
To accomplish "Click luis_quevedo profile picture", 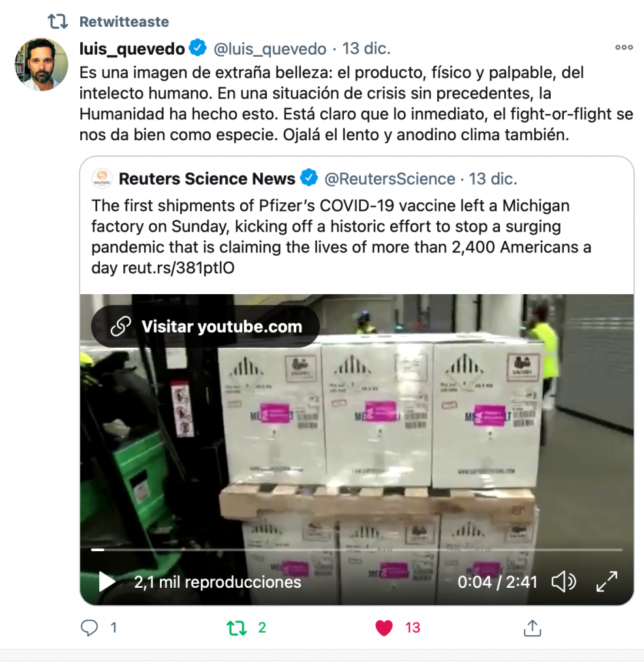I will [x=41, y=65].
